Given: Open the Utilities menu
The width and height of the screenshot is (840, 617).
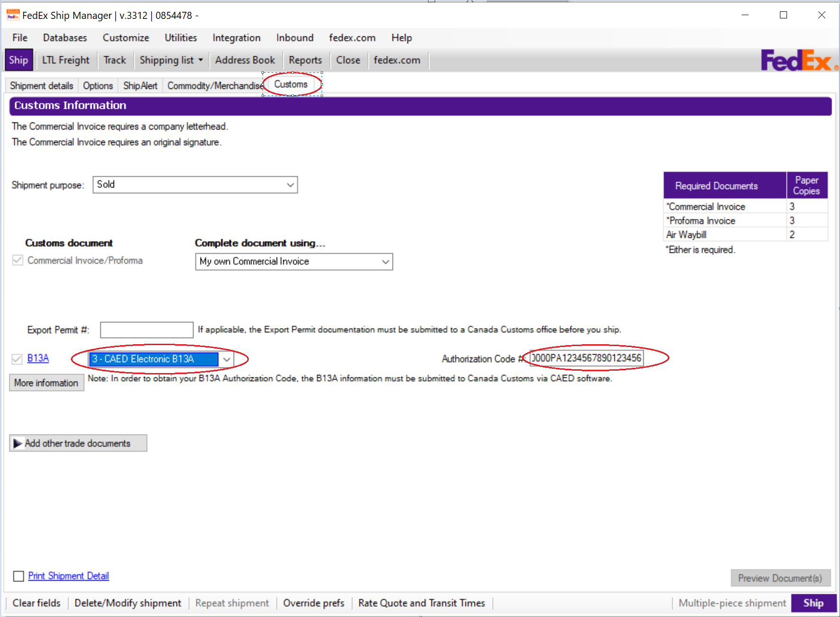Looking at the screenshot, I should [x=181, y=38].
